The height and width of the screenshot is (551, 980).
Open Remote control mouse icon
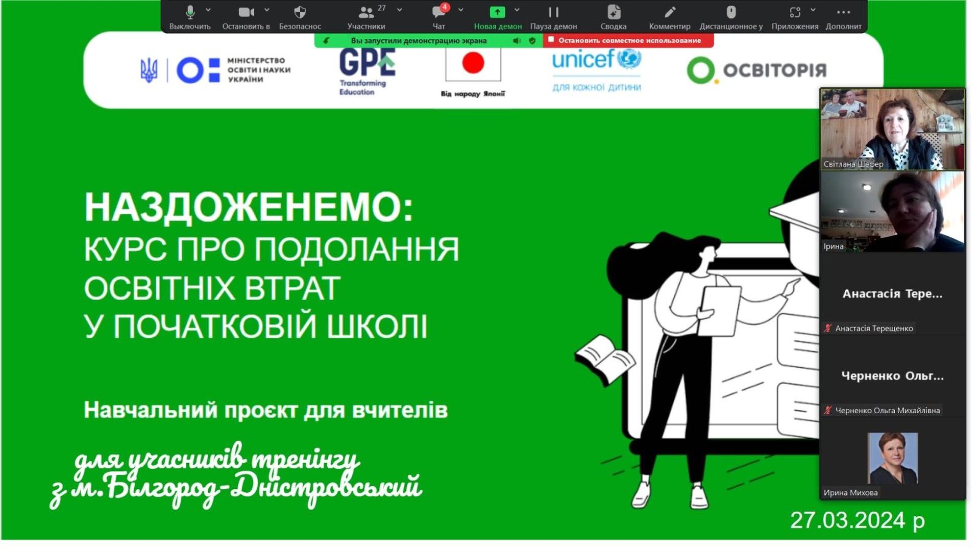coord(730,13)
